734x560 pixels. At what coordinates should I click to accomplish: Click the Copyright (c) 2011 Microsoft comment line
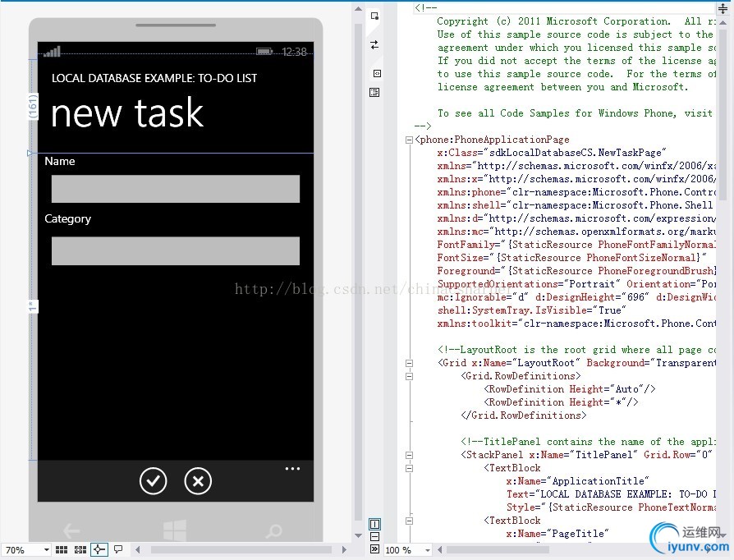[576, 21]
